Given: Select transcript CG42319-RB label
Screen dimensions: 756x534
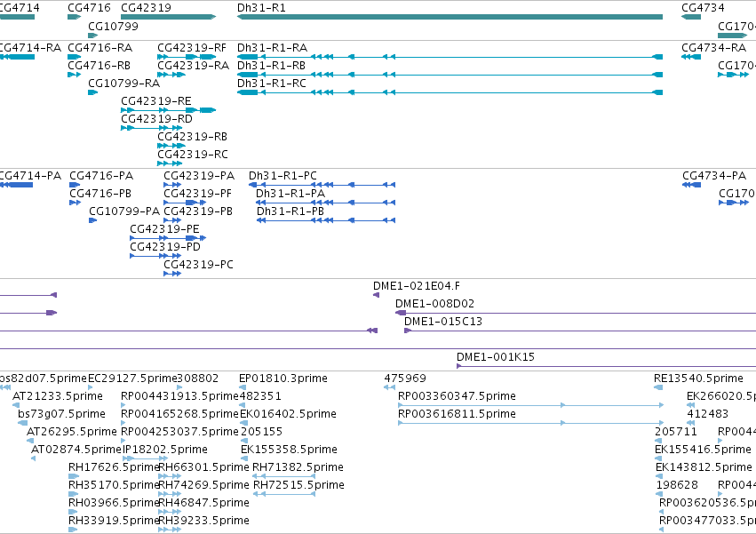Looking at the screenshot, I should click(193, 137).
